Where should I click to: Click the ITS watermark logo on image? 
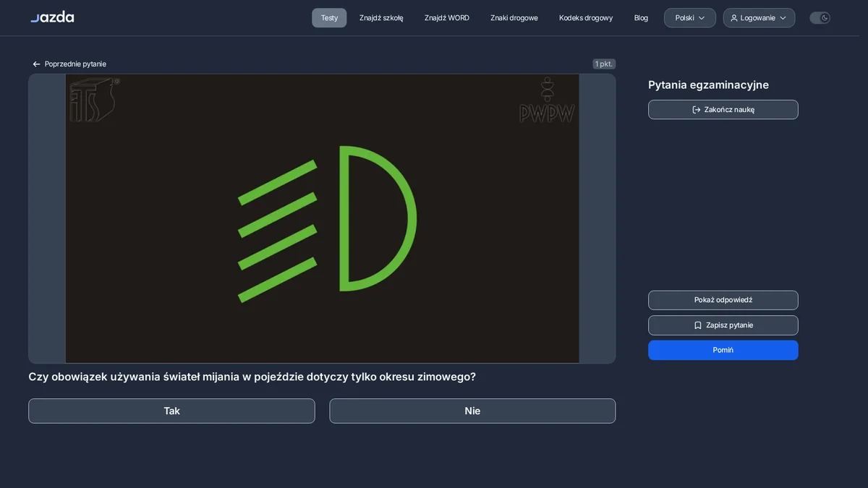pyautogui.click(x=94, y=100)
